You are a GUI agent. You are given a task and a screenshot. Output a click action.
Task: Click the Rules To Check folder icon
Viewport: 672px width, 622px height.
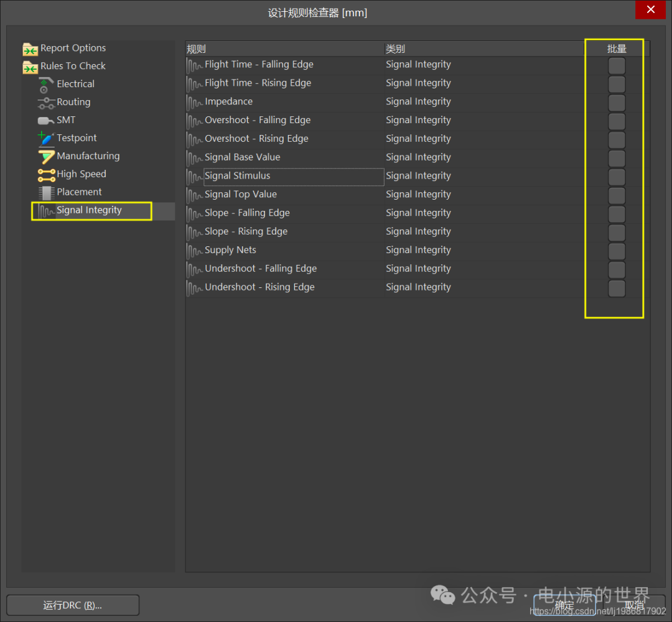pos(30,67)
